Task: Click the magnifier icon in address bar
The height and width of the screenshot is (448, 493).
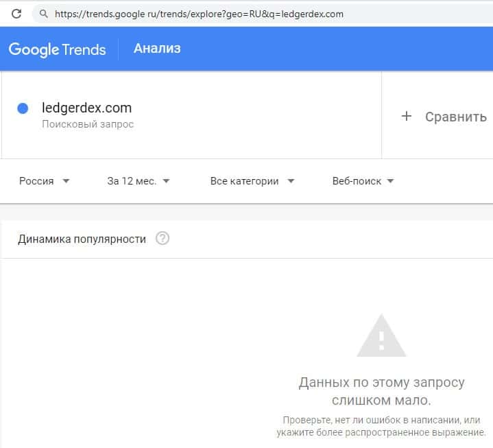Action: (44, 14)
